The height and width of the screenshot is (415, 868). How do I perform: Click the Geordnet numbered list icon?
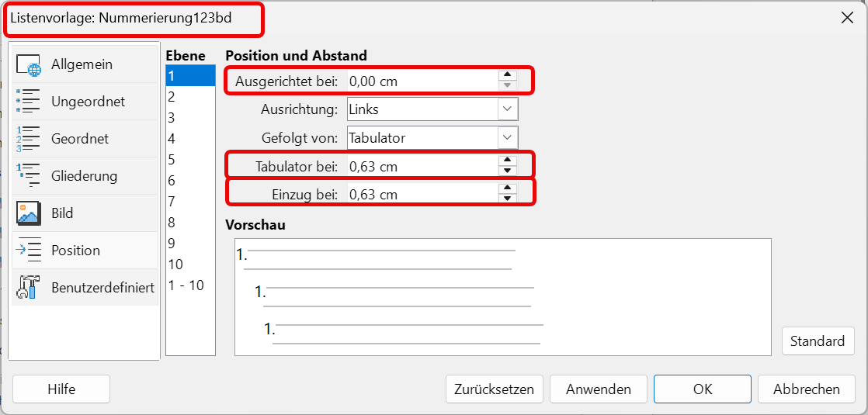(28, 139)
